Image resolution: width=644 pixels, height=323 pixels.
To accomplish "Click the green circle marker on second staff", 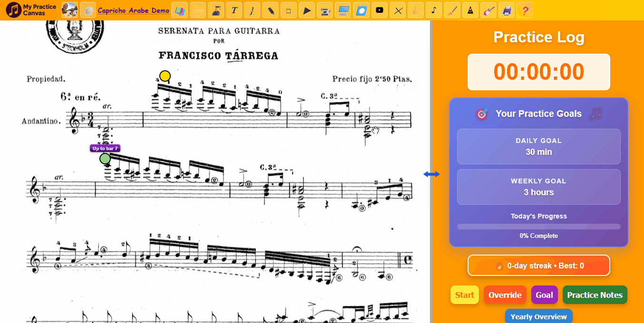I will pyautogui.click(x=105, y=159).
